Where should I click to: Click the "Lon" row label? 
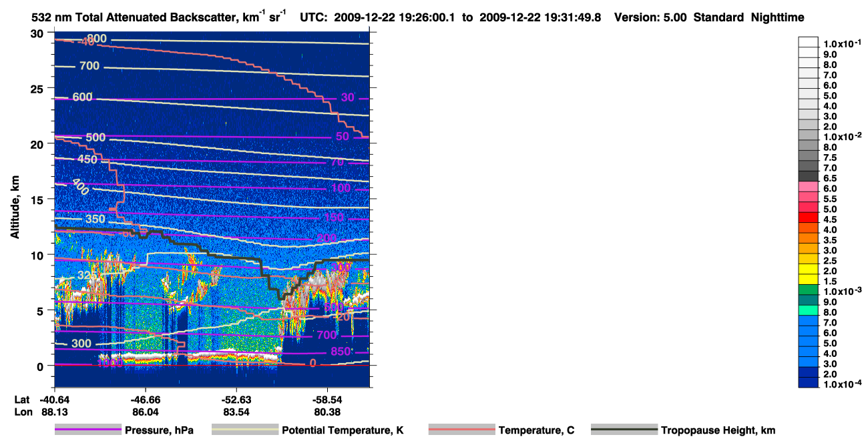click(23, 412)
